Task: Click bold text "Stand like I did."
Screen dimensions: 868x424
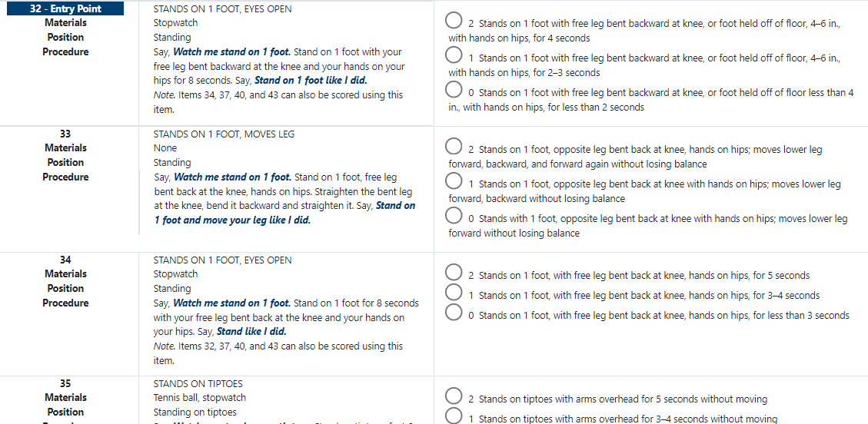Action: tap(251, 332)
